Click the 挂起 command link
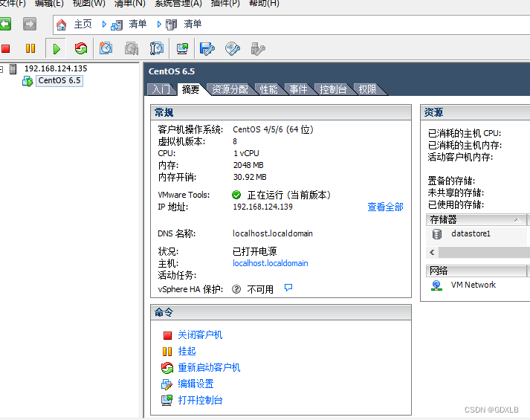The image size is (530, 420). coord(187,351)
